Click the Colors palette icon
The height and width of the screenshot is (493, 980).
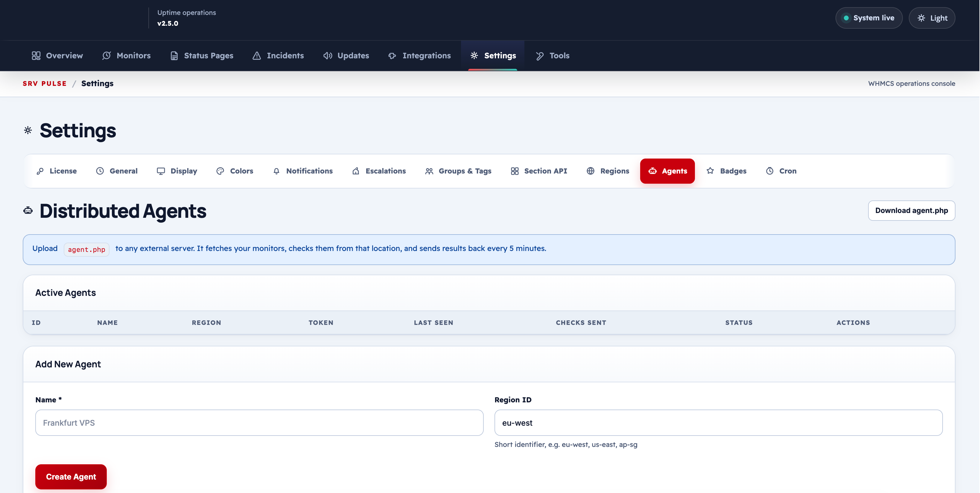coord(220,171)
